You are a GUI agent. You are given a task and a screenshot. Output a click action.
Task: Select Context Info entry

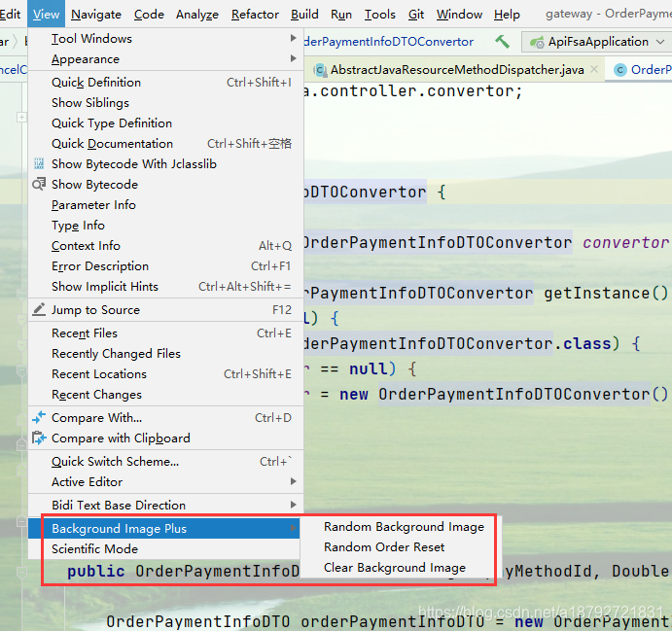(x=166, y=246)
